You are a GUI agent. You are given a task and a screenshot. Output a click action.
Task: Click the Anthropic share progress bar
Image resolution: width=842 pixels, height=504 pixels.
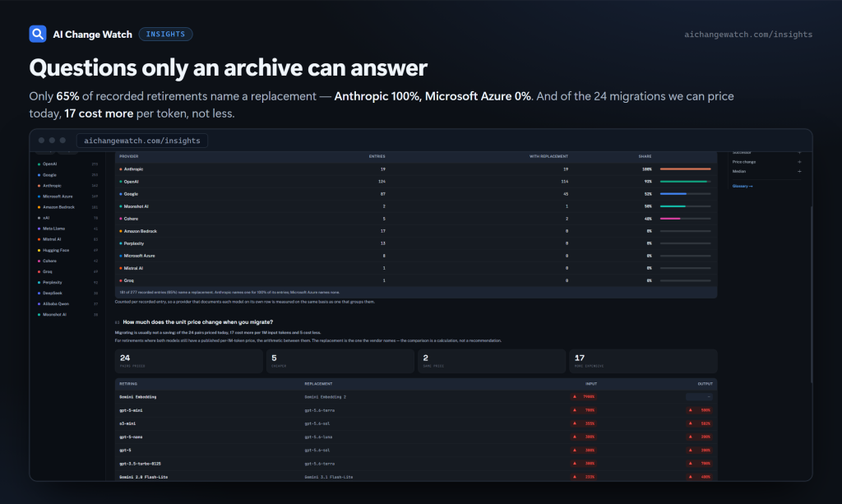[x=685, y=169]
